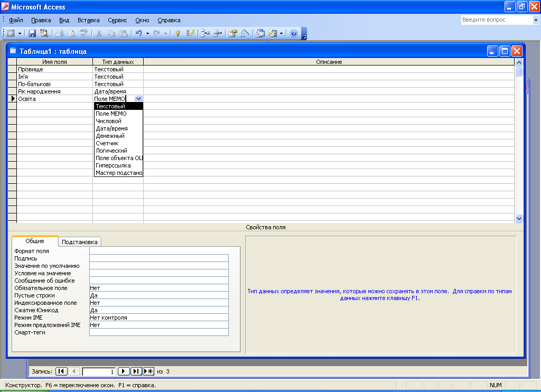
Task: Go to next record button
Action: coord(124,371)
